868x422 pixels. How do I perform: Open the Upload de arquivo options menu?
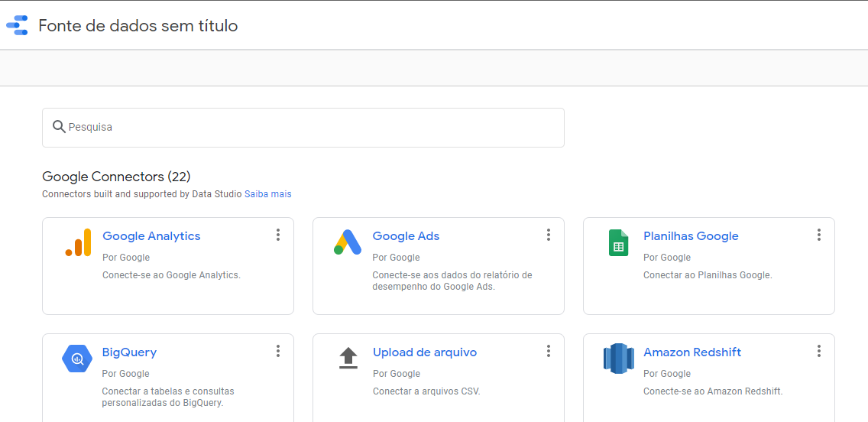pos(548,351)
